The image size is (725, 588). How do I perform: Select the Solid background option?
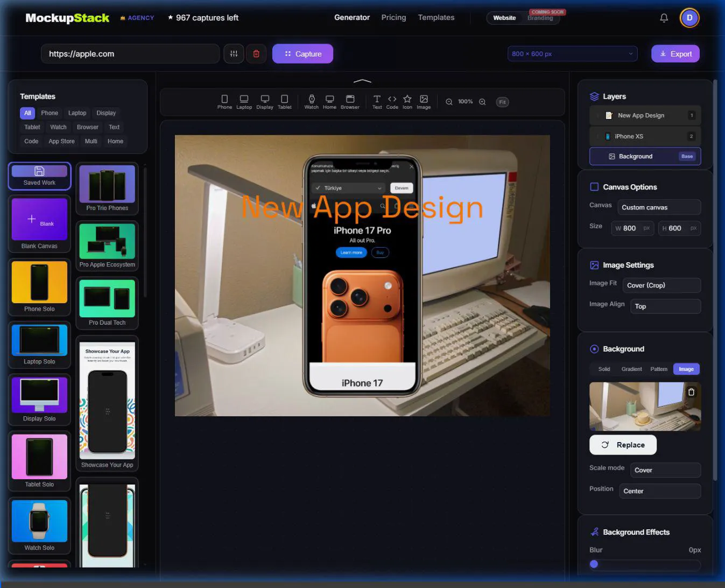[604, 369]
